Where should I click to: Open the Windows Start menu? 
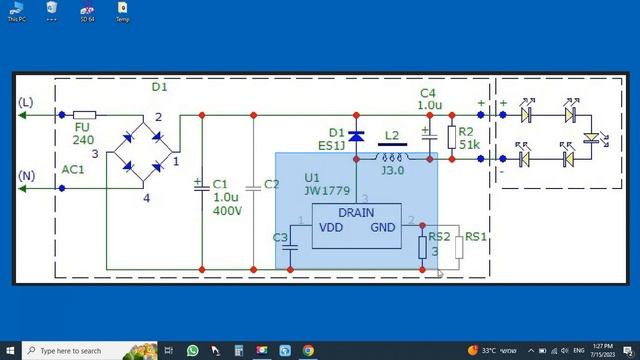coord(10,351)
